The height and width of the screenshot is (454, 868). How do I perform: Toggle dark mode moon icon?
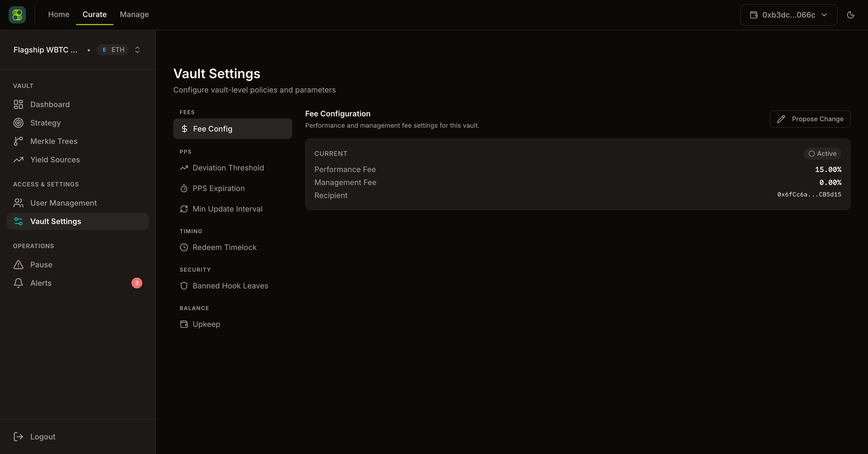[851, 15]
